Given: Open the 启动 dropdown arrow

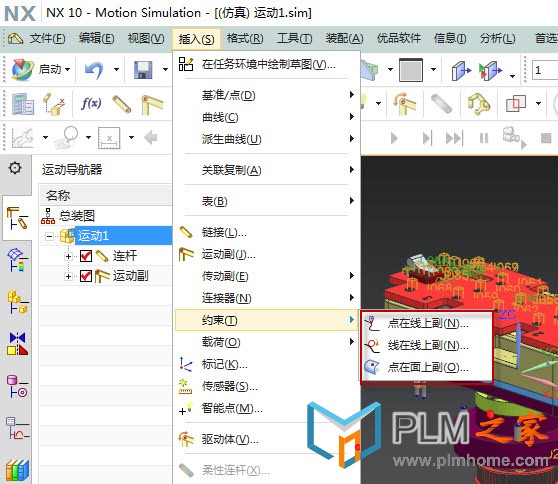Looking at the screenshot, I should (x=68, y=69).
